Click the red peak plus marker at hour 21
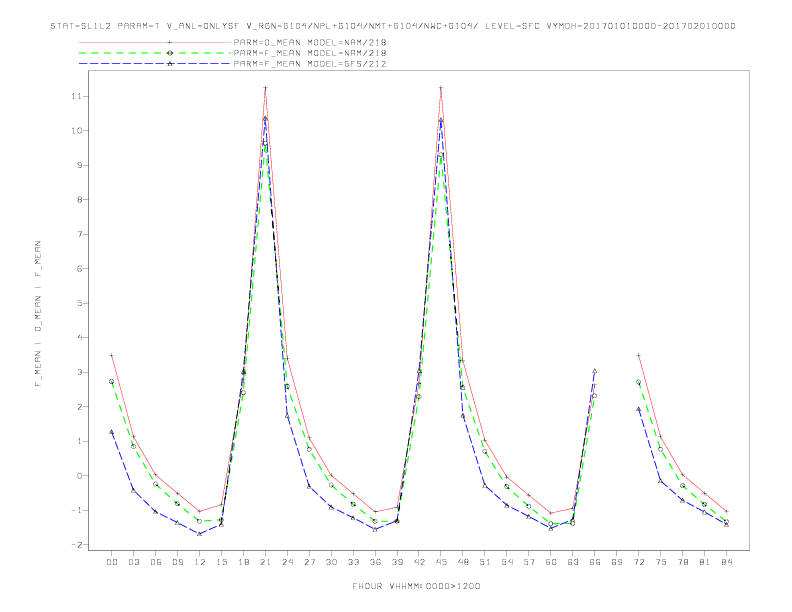The width and height of the screenshot is (792, 612). (265, 88)
